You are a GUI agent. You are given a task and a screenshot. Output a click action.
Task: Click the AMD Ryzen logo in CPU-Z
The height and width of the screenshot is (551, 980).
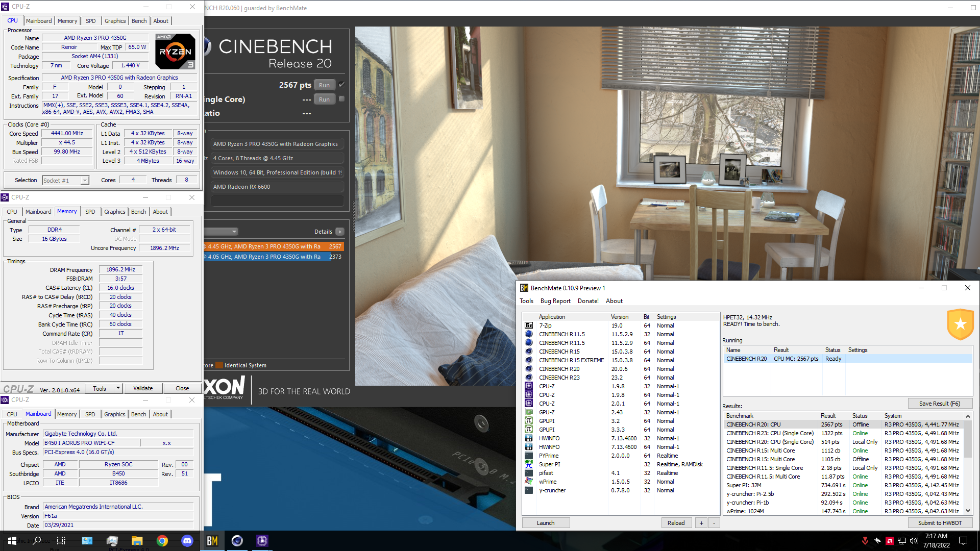click(x=175, y=52)
